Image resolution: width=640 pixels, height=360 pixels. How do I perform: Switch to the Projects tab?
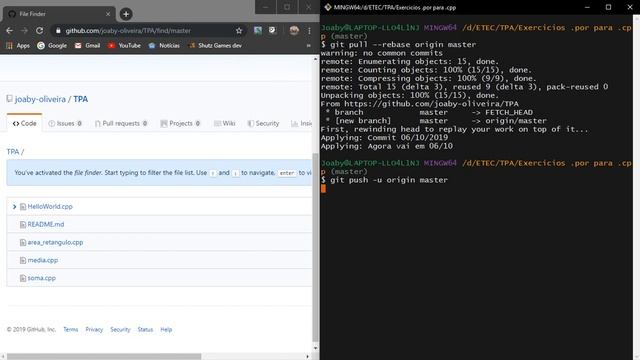180,123
